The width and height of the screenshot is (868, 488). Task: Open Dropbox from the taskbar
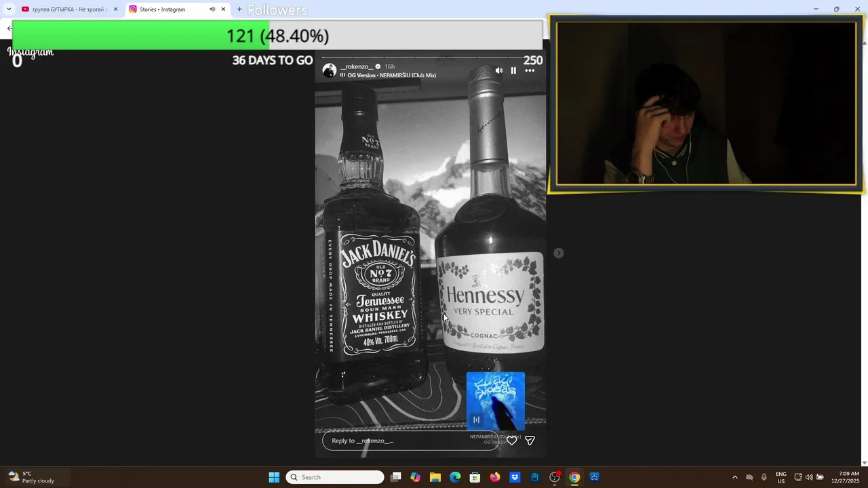pos(515,477)
